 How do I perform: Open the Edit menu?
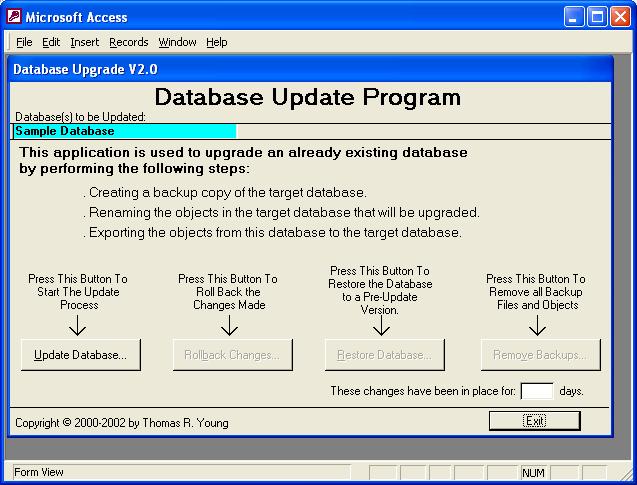click(51, 42)
